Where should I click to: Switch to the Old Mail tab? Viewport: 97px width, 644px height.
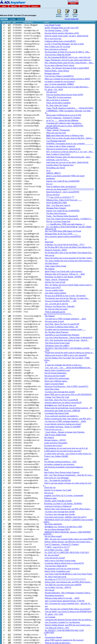[13, 19]
